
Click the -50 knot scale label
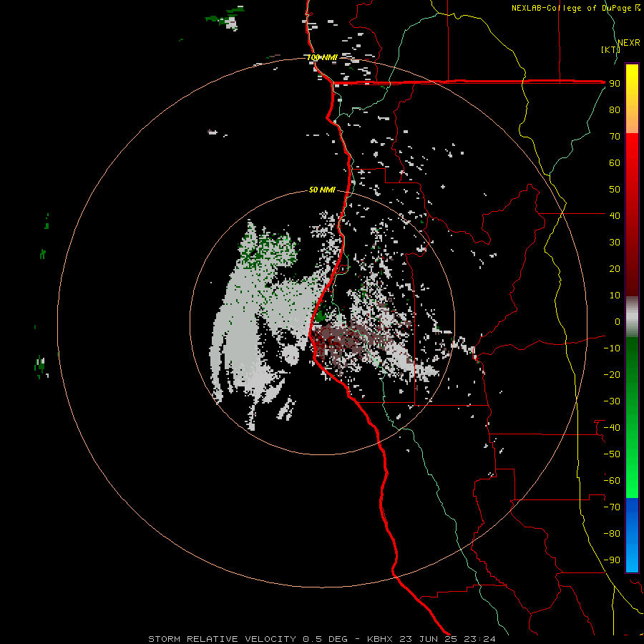[612, 454]
